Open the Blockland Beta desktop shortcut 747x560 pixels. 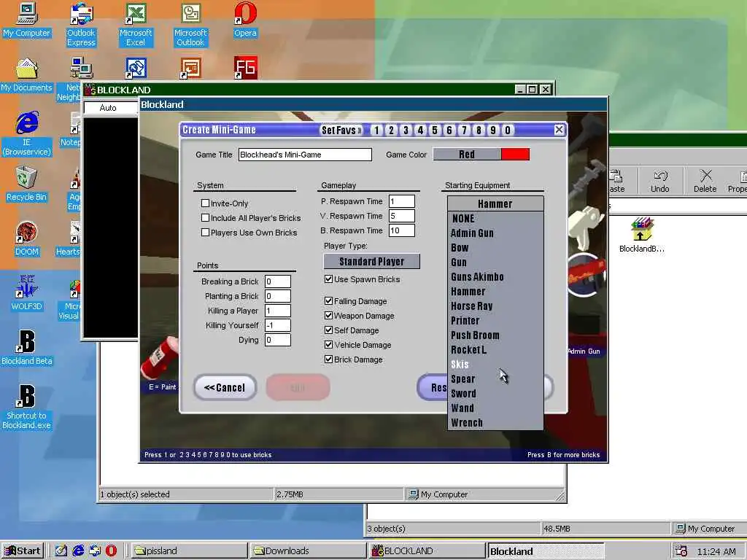[x=27, y=348]
